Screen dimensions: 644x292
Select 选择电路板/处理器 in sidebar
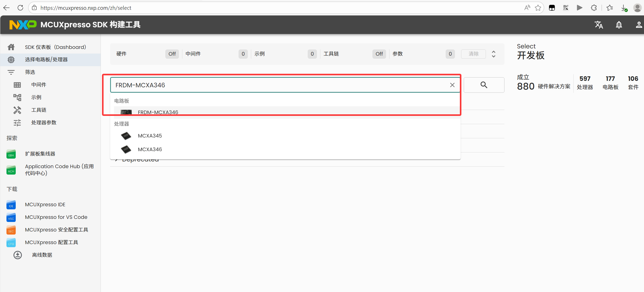pyautogui.click(x=50, y=60)
